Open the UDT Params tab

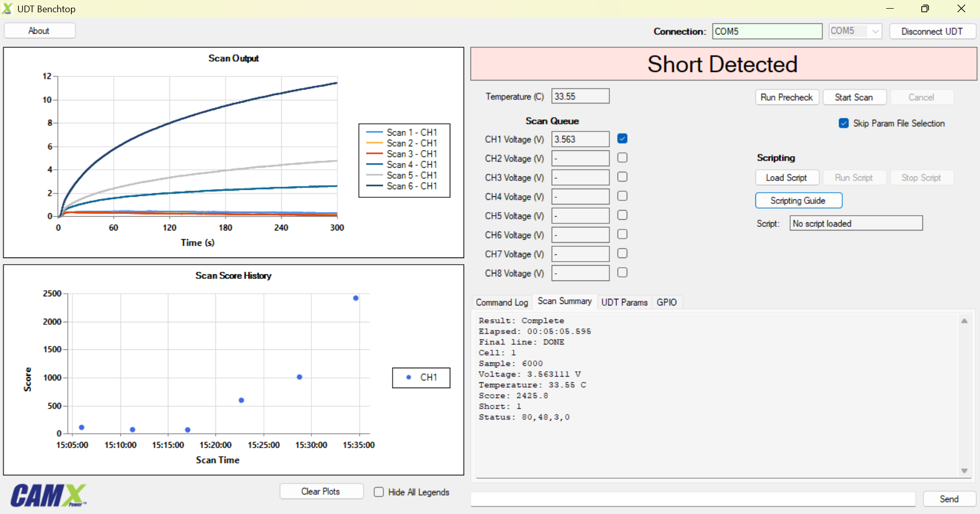click(x=624, y=302)
